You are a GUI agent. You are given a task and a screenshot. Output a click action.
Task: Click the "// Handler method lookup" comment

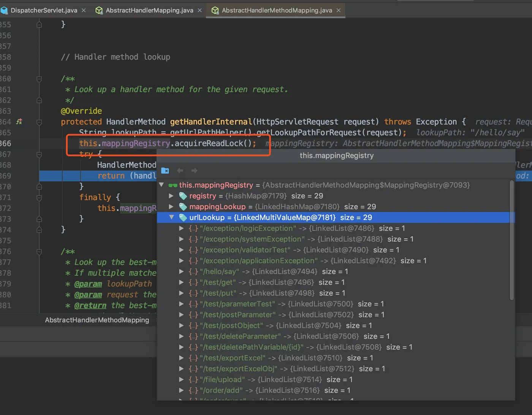coord(116,57)
